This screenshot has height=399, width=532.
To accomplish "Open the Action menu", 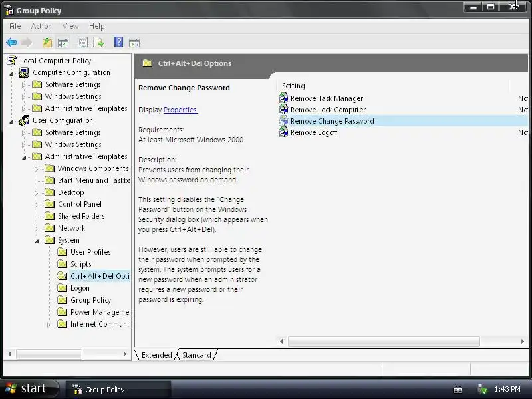I will point(41,26).
